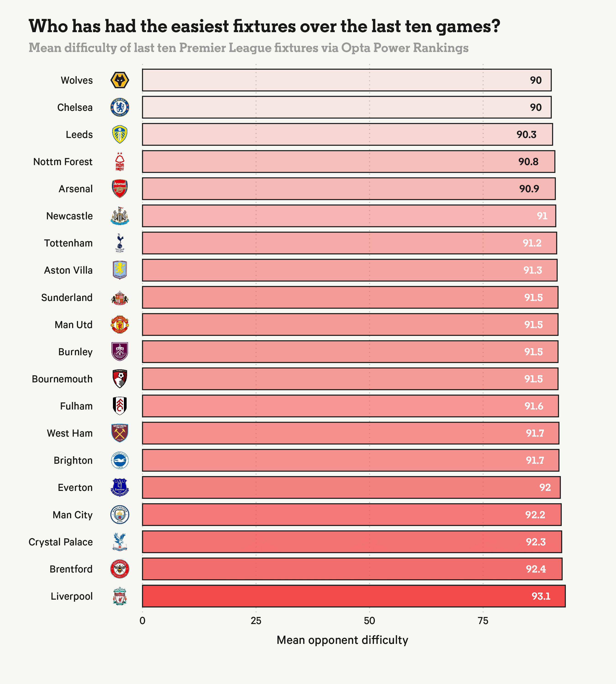
Task: Select the Arsenal crest icon
Action: coord(120,189)
